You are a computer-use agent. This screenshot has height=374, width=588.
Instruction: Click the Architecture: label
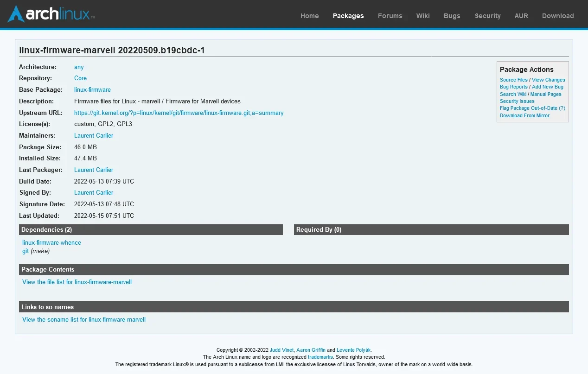38,67
